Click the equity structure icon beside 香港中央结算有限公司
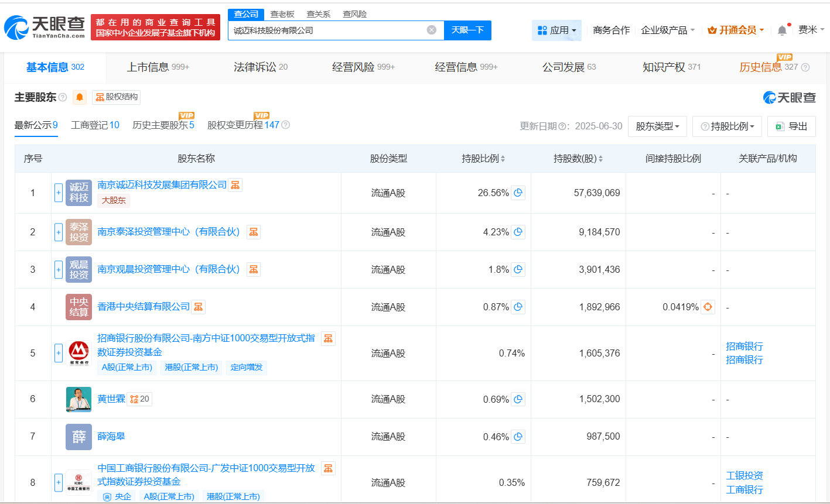Screen dimensions: 830x504 coord(197,306)
